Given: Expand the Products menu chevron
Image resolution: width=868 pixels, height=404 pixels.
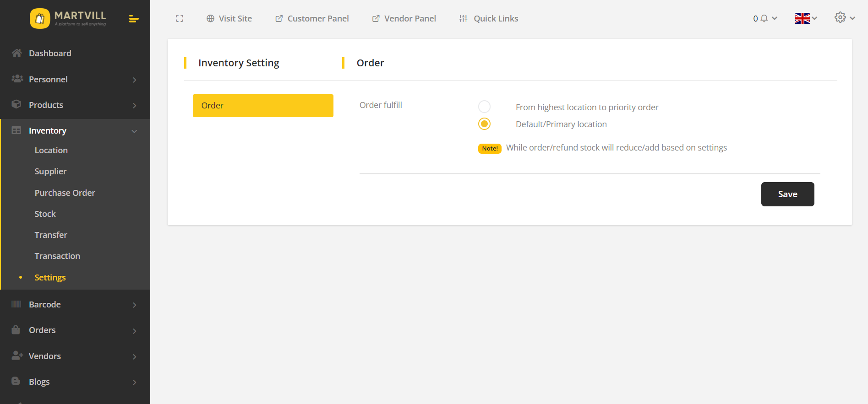Looking at the screenshot, I should 134,105.
